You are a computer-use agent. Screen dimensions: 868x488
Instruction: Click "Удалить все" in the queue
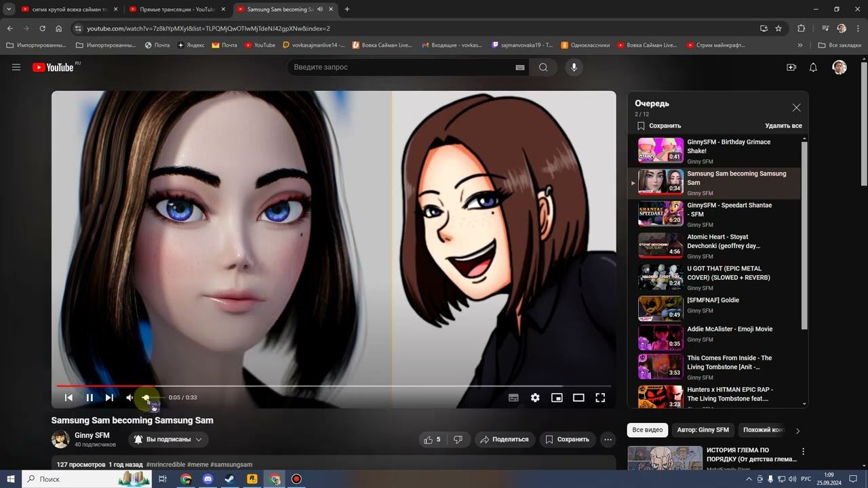(x=783, y=125)
